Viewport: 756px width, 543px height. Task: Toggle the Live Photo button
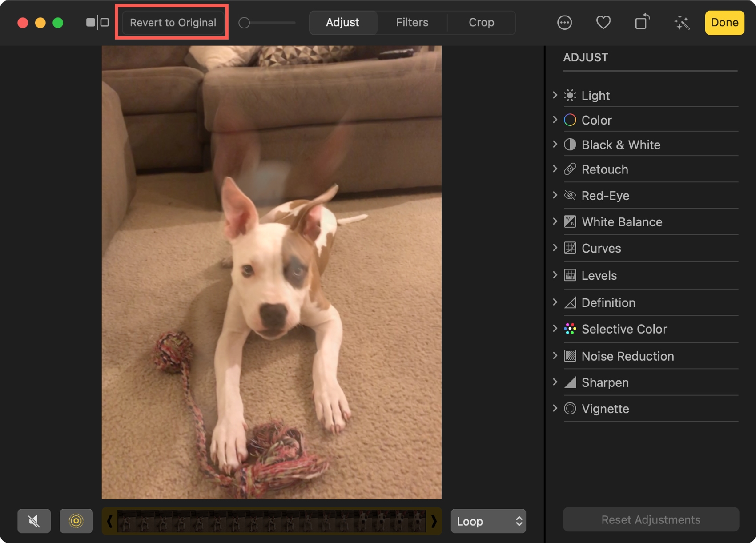click(76, 521)
